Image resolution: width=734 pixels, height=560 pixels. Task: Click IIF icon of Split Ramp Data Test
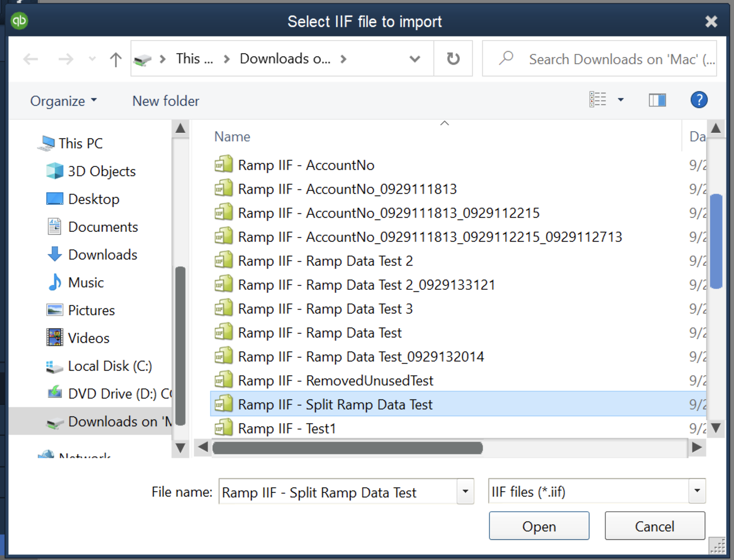pyautogui.click(x=224, y=404)
